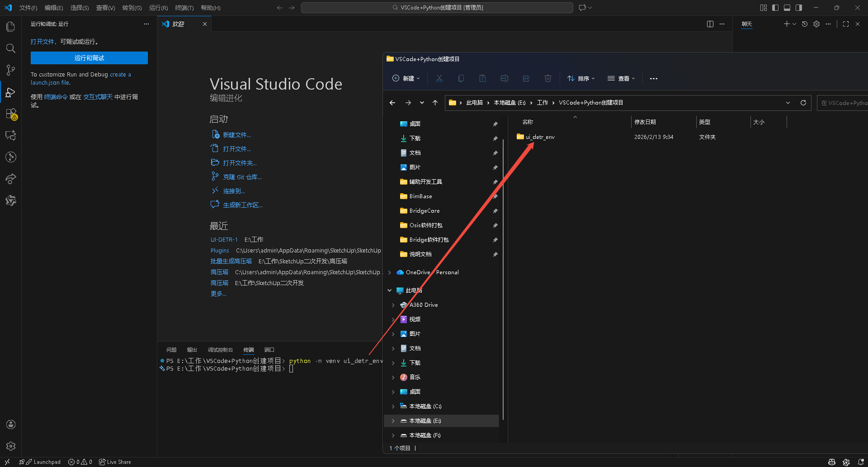Open notifications bell in status bar
Image resolution: width=868 pixels, height=467 pixels.
click(861, 462)
